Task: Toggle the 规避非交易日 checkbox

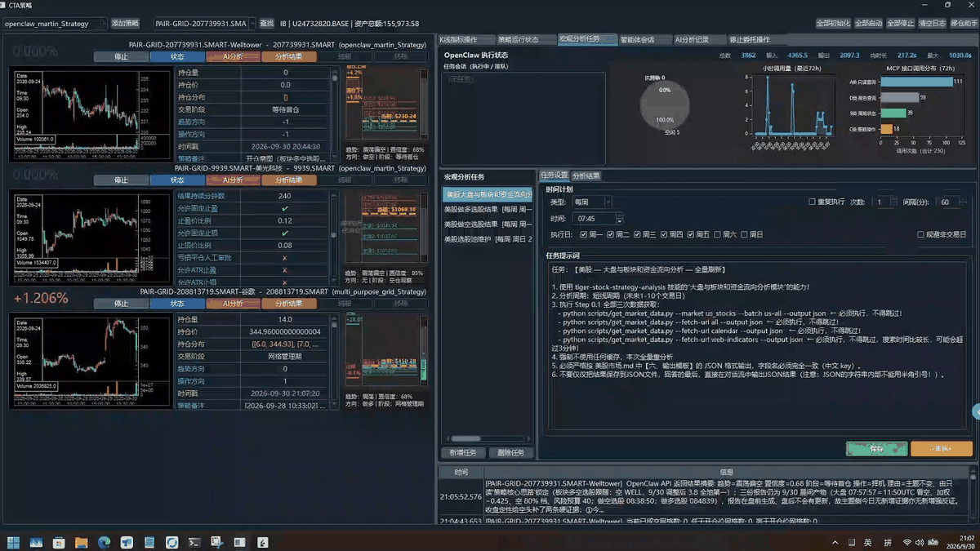Action: coord(920,235)
